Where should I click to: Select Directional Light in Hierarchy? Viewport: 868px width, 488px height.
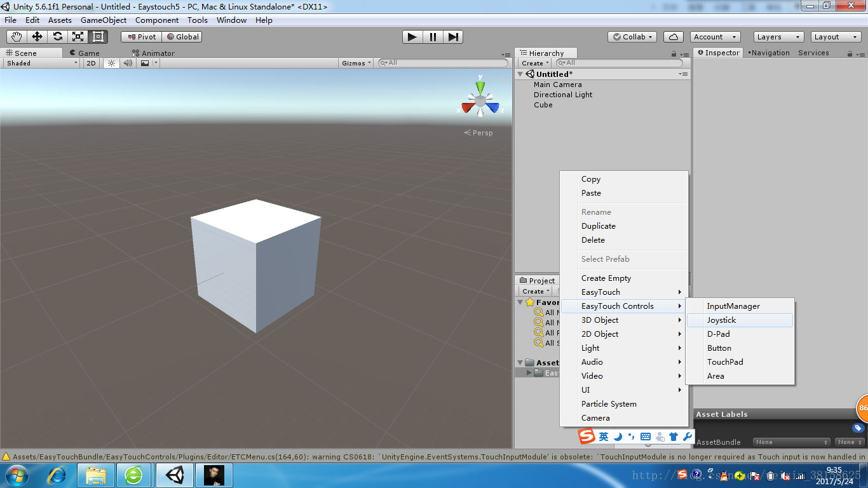point(563,95)
